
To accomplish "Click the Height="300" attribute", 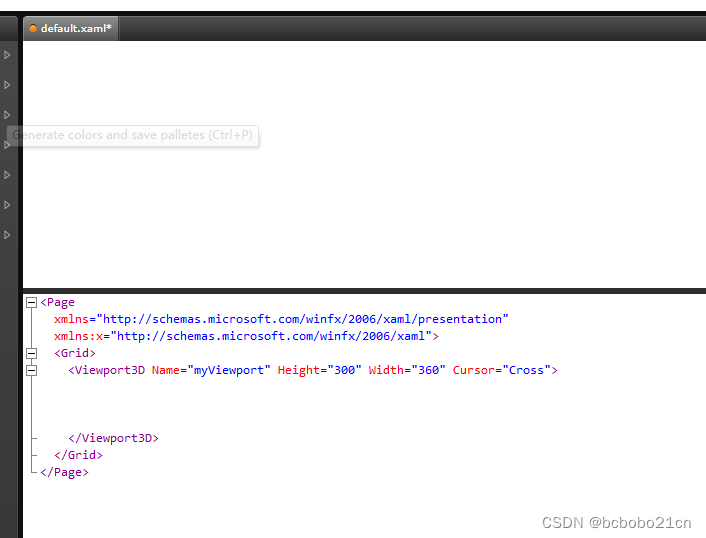I will point(320,371).
